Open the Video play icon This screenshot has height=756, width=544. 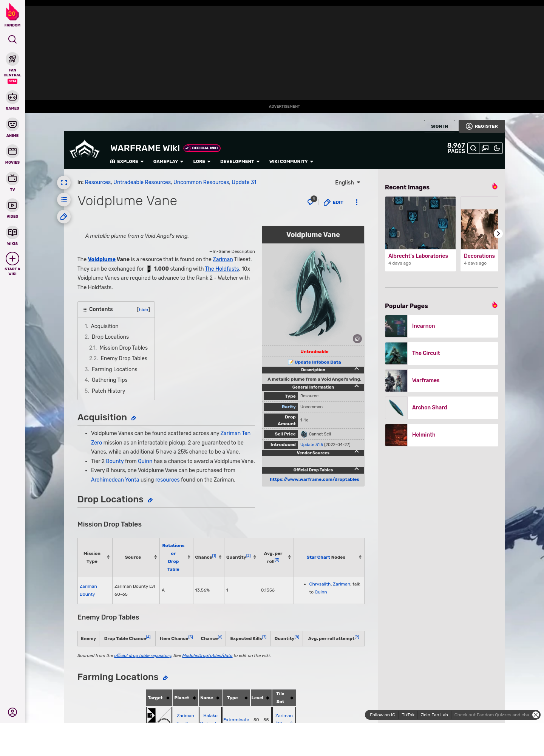click(x=12, y=205)
